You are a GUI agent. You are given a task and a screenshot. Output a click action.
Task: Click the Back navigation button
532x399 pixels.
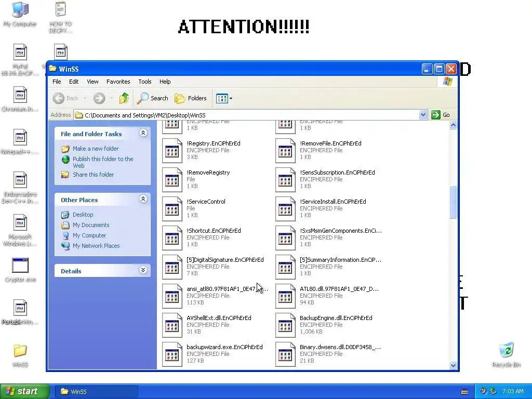tap(66, 98)
